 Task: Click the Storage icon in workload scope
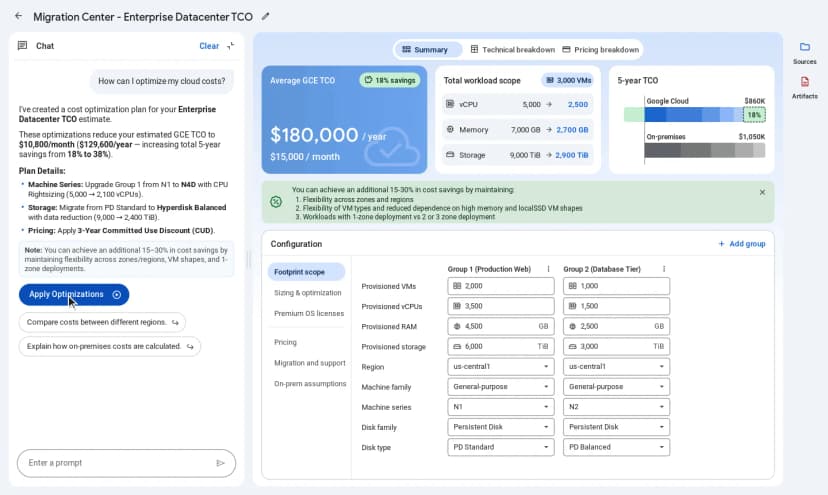[450, 155]
